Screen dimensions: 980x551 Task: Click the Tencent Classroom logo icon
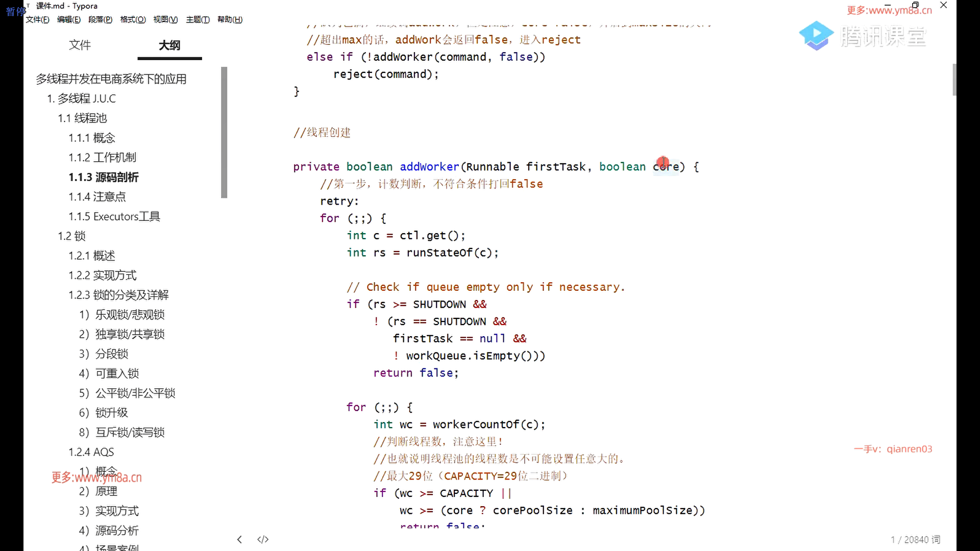(x=816, y=36)
